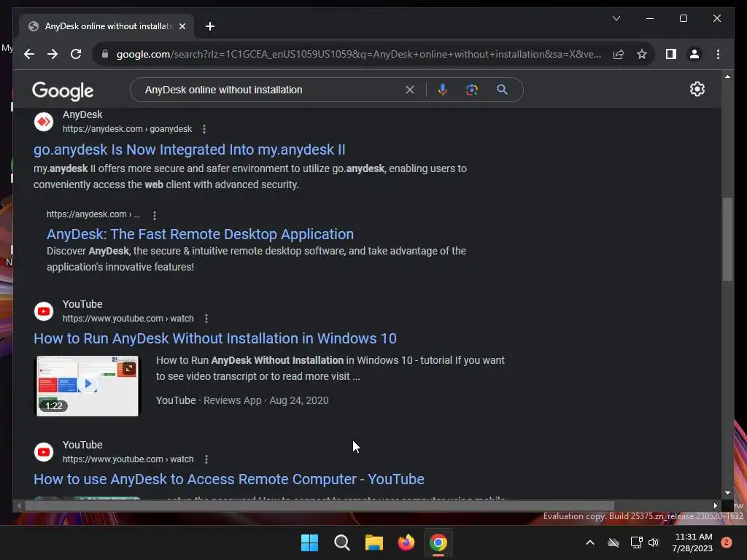Click vertical scrollbar thumb
The image size is (747, 560).
pyautogui.click(x=727, y=239)
